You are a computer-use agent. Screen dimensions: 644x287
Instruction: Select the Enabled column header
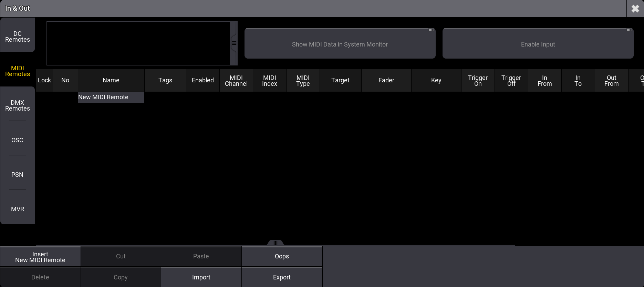click(x=203, y=81)
